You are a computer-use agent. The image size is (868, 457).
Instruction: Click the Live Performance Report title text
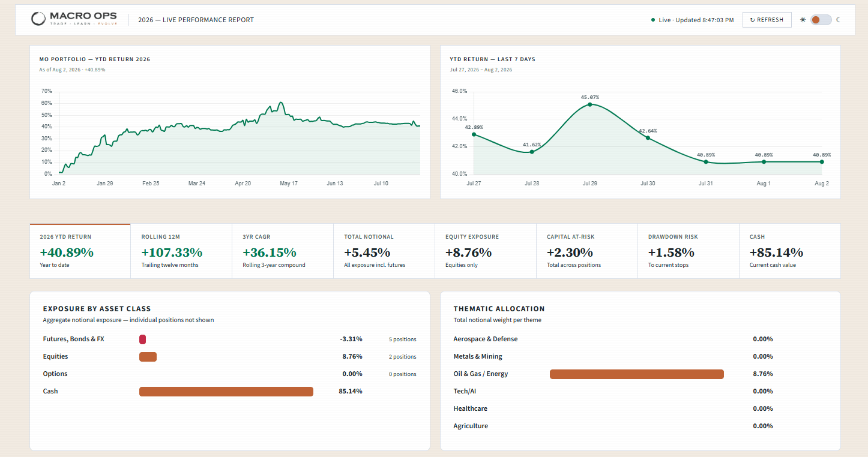pyautogui.click(x=196, y=20)
